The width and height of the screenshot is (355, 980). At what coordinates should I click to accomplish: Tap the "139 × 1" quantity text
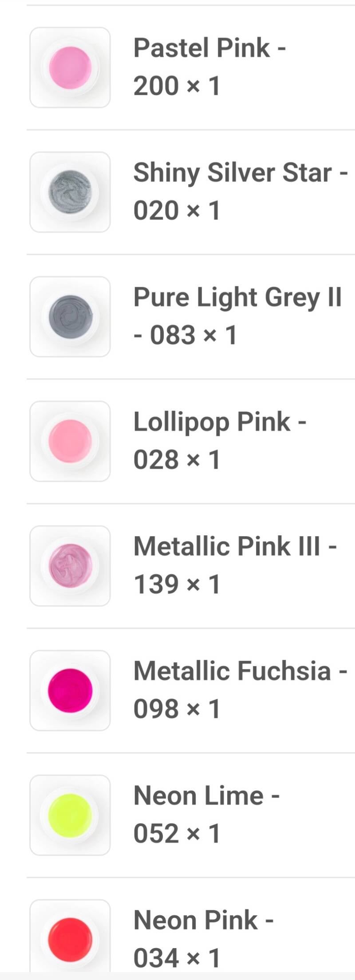pos(177,584)
